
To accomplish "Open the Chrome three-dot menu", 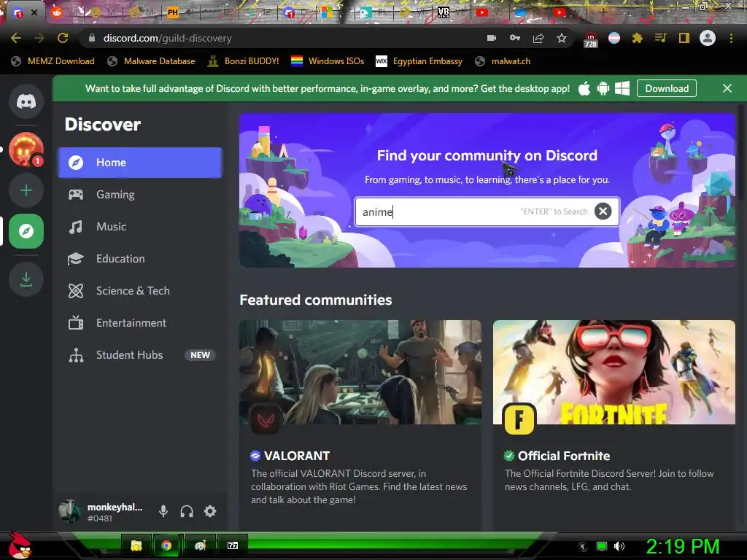I will (731, 38).
